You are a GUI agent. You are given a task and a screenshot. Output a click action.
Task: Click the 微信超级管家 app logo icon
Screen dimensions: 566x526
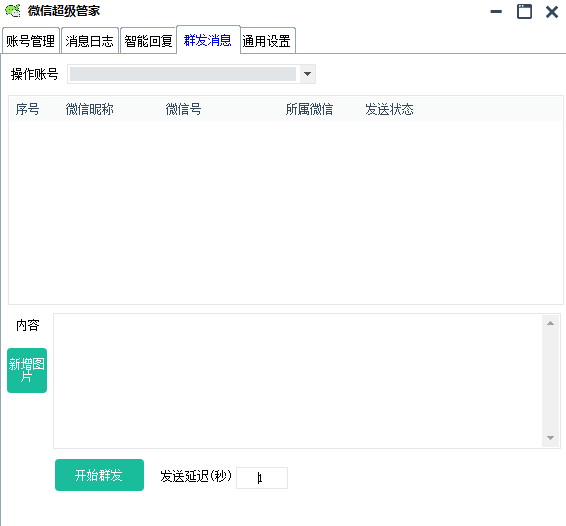coord(13,11)
